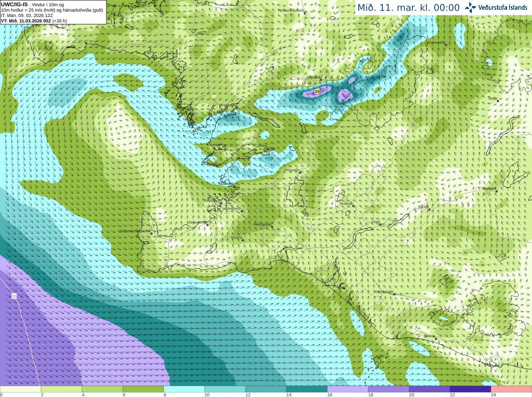Click the 4–6 m/s green legend swatch
This screenshot has width=532, height=398.
click(x=102, y=389)
